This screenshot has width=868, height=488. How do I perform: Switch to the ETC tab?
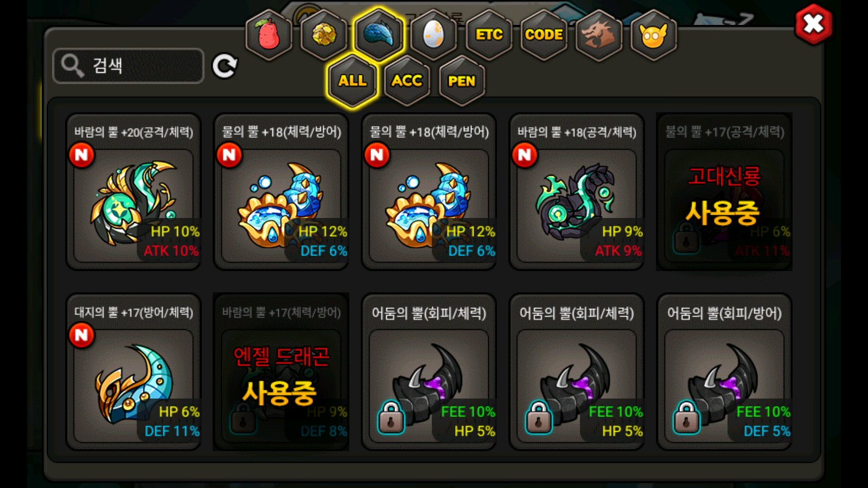point(489,35)
